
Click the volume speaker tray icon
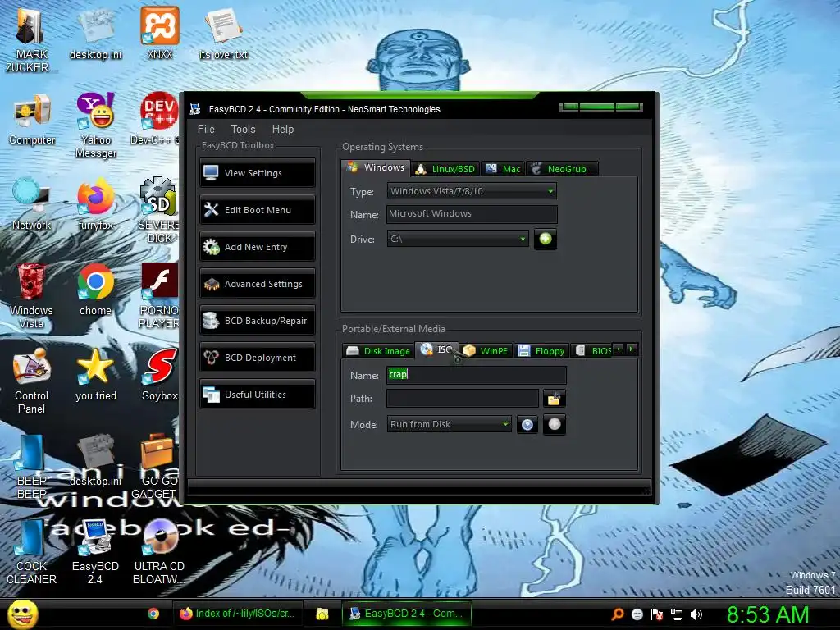click(x=697, y=614)
